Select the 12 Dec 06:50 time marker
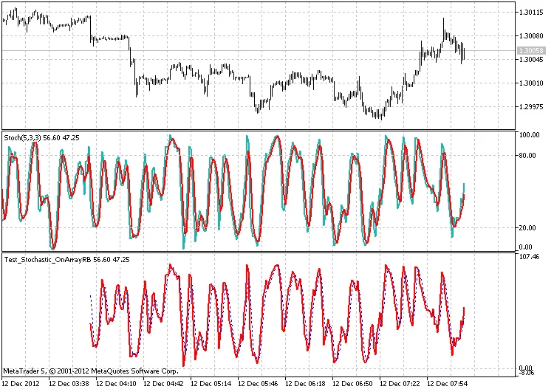This screenshot has width=554, height=392. click(x=353, y=384)
